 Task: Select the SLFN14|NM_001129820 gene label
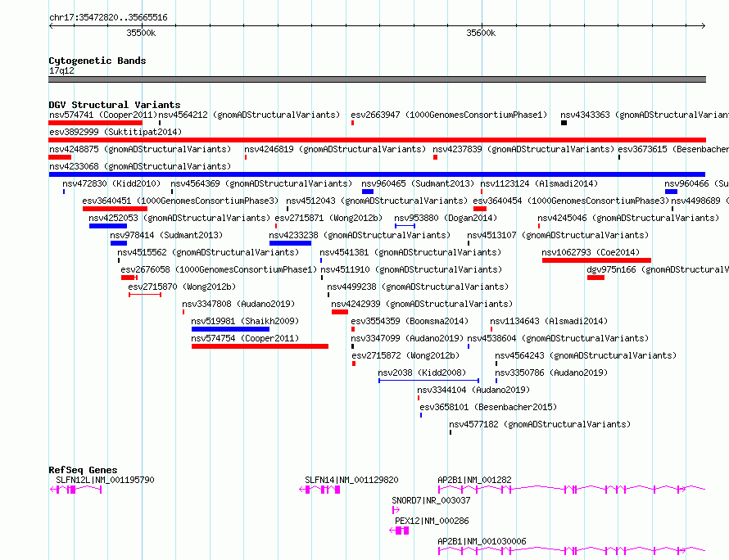[351, 480]
